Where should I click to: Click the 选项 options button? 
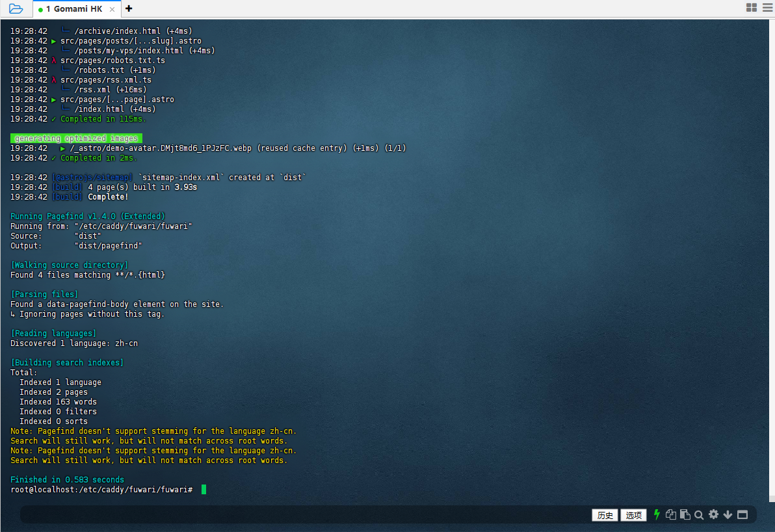[633, 515]
